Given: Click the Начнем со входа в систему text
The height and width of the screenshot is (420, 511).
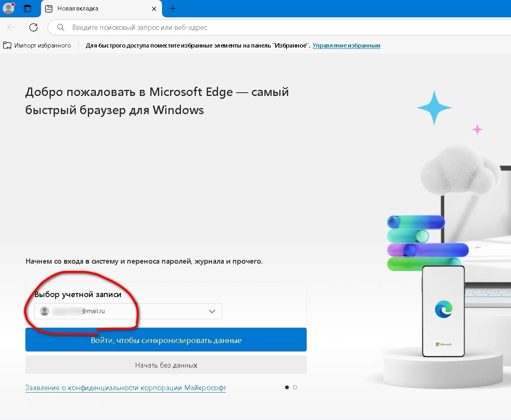Looking at the screenshot, I should coord(144,261).
